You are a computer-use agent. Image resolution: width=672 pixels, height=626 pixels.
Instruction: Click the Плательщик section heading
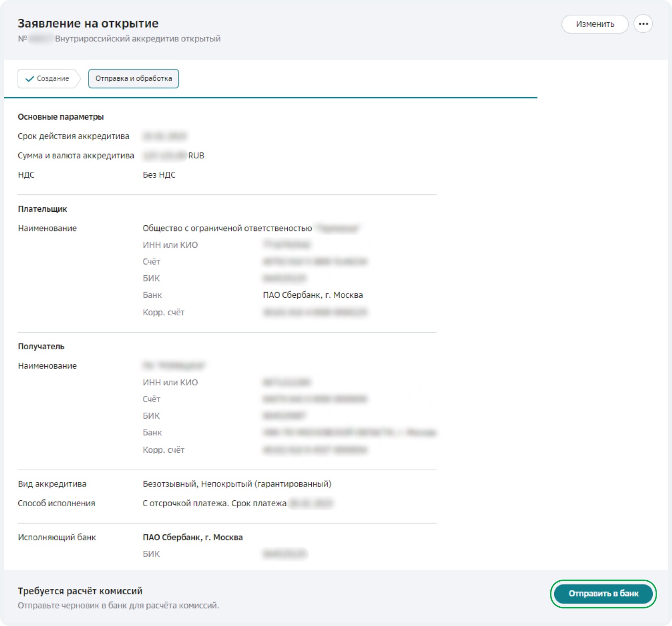coord(42,209)
